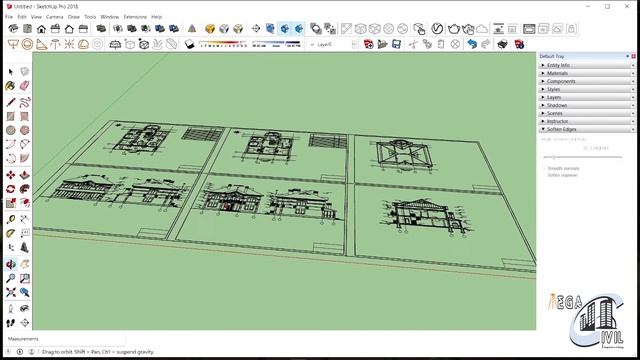Select the Zoom magnifier tool
This screenshot has width=640, height=360.
click(11, 278)
